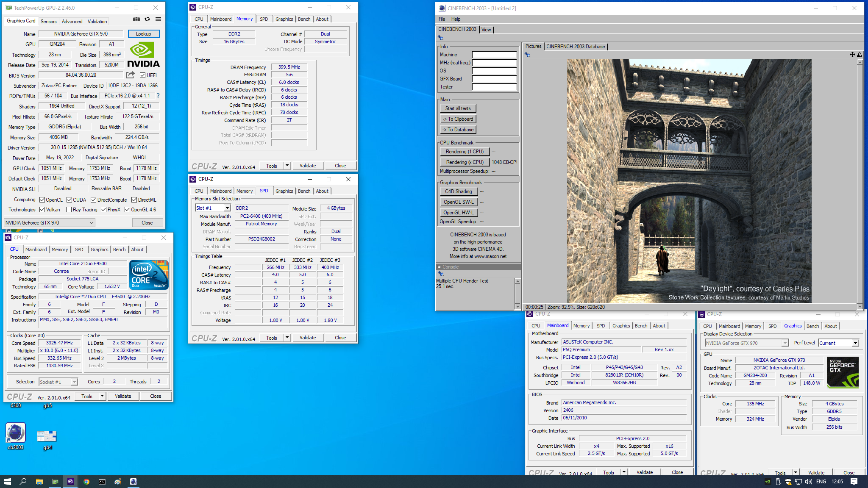Click the NVIDIA logo in GPU-Z
Screen dimensions: 868x488
point(143,55)
